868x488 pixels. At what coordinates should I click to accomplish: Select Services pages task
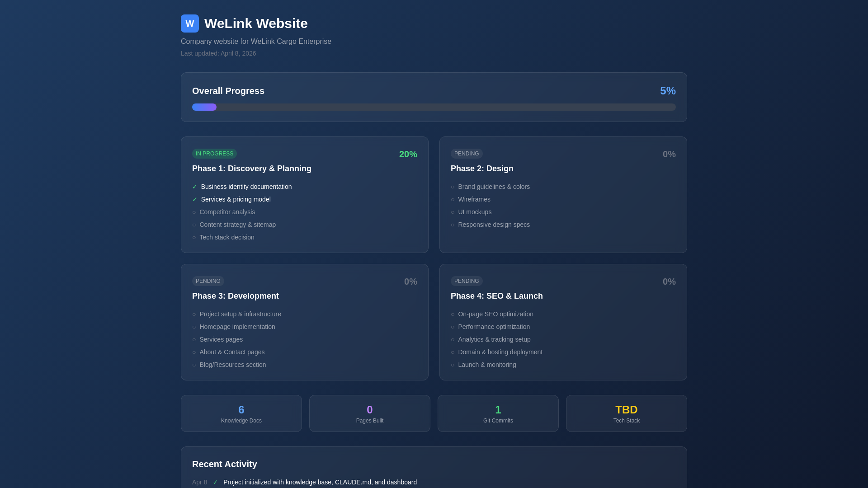tap(221, 339)
